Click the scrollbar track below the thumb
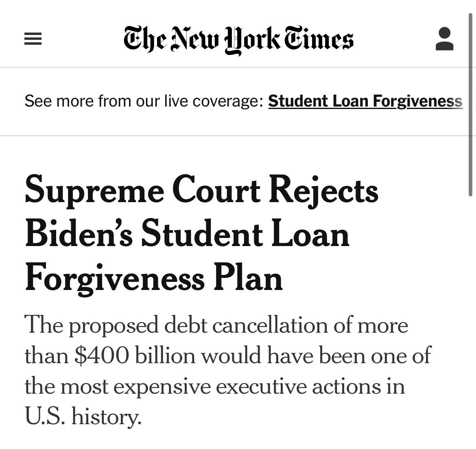 pyautogui.click(x=471, y=322)
